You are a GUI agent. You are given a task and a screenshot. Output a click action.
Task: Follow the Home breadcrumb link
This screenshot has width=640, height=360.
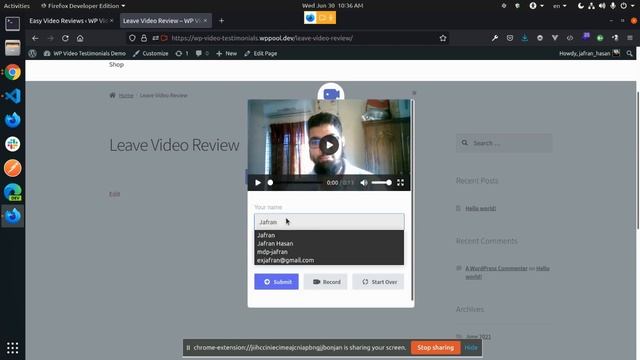[126, 95]
